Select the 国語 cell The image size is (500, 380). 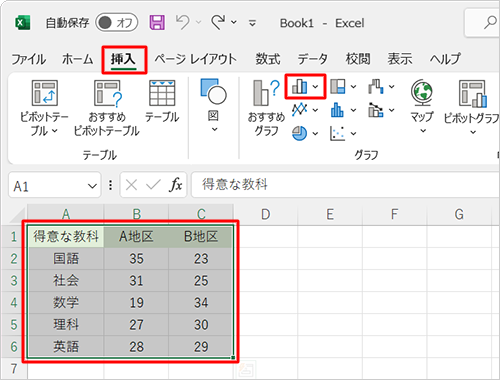[x=66, y=258]
